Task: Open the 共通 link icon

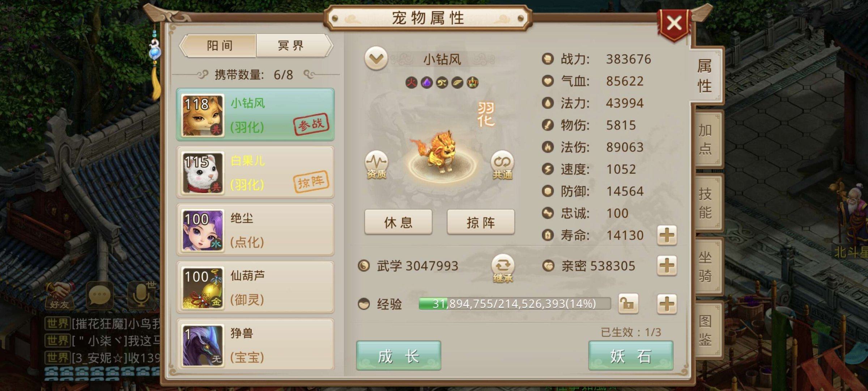Action: (x=502, y=165)
